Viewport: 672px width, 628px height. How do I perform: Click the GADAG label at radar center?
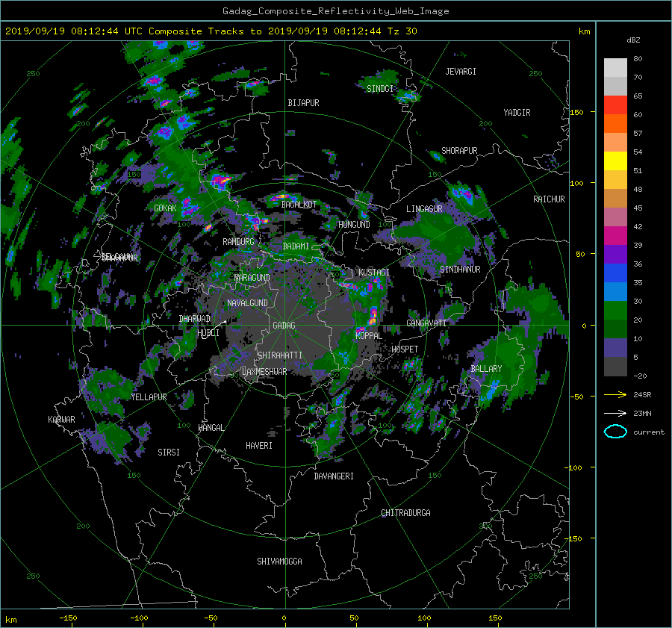click(284, 326)
